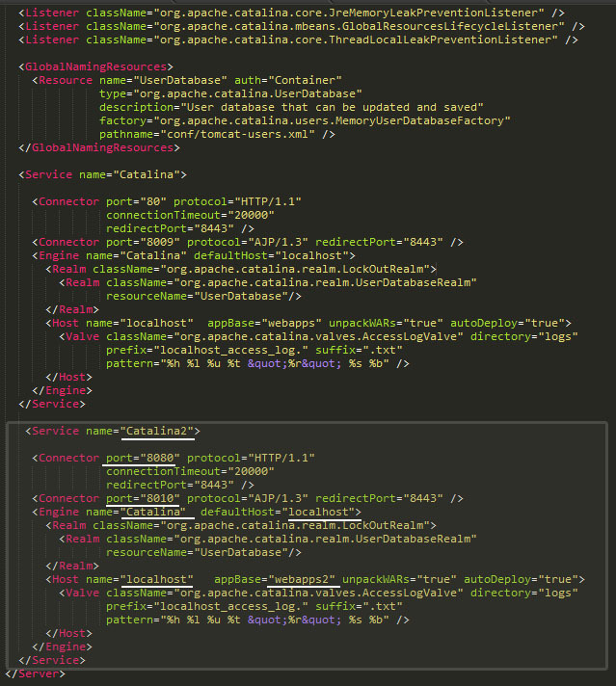Click the pathname "conf/tomcat-users.xml" value
The width and height of the screenshot is (616, 686).
[237, 134]
